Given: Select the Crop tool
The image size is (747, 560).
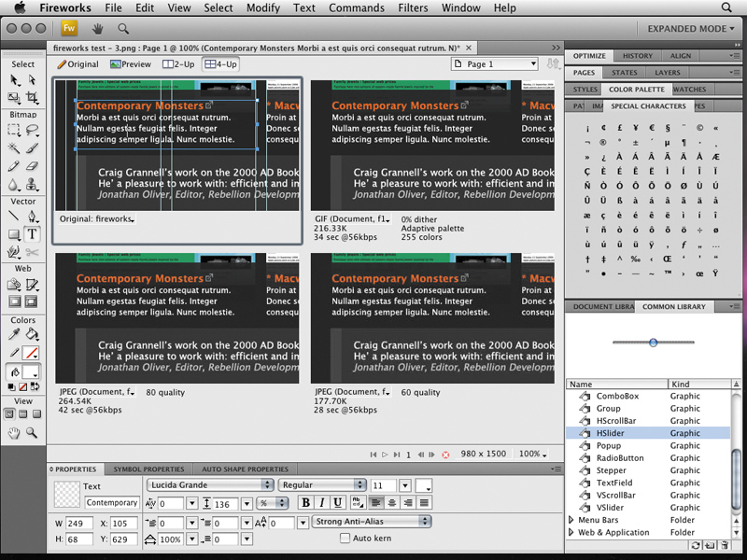Looking at the screenshot, I should (x=32, y=98).
